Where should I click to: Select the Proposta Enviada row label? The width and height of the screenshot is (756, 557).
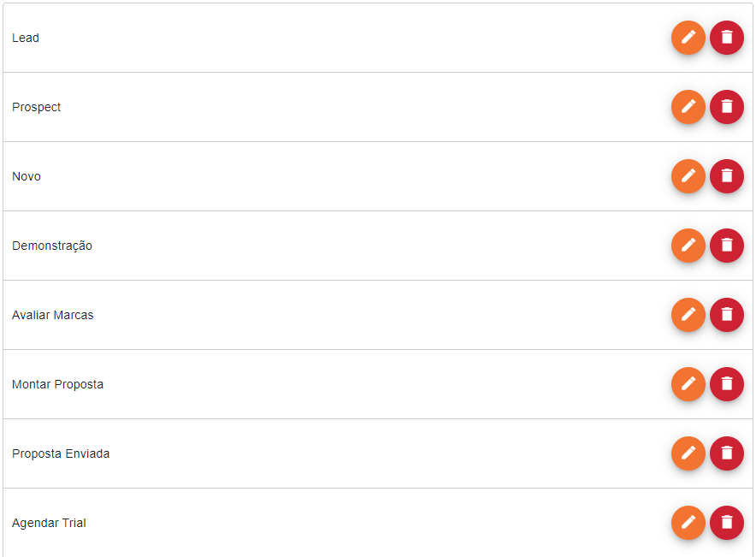[61, 453]
